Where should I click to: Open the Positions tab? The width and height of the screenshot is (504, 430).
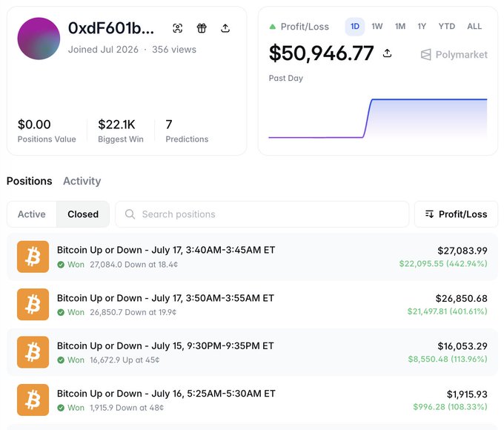click(29, 181)
